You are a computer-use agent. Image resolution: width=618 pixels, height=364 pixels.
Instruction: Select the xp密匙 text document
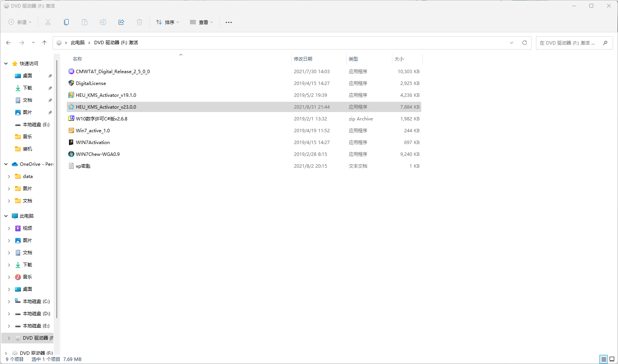pos(83,166)
